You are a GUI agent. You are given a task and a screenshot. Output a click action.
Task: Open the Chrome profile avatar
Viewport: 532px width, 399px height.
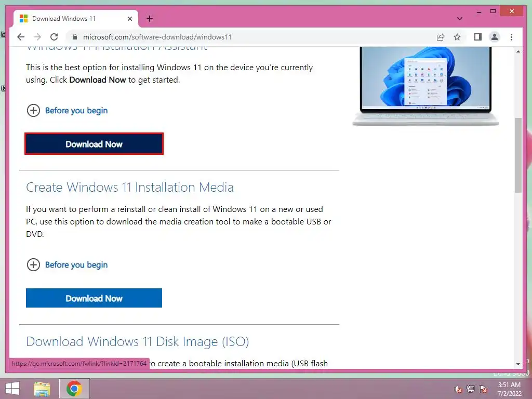pyautogui.click(x=495, y=37)
